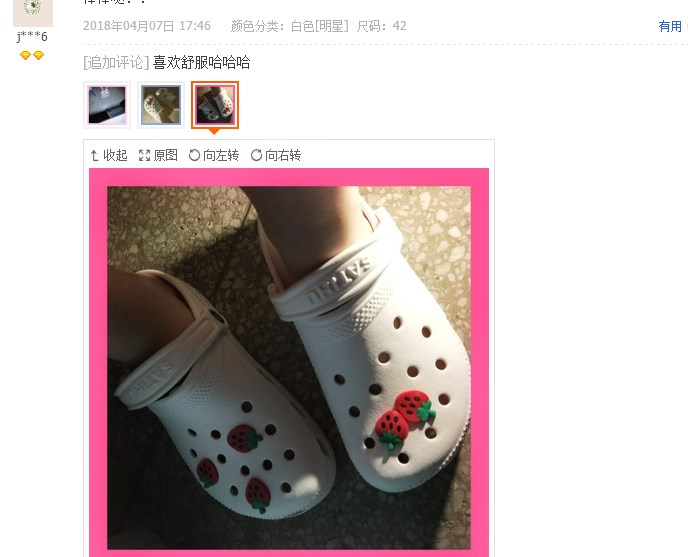The width and height of the screenshot is (688, 557).
Task: Rotate image left with 向左转 icon
Action: click(194, 155)
